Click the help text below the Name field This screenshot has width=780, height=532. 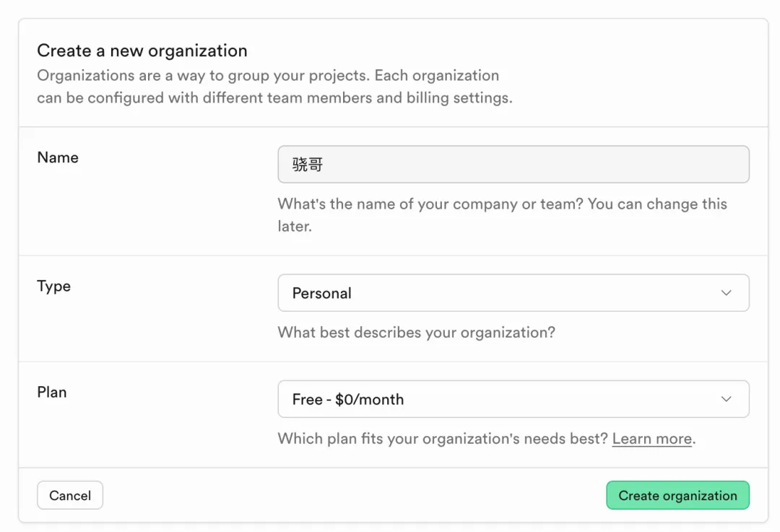click(x=502, y=214)
